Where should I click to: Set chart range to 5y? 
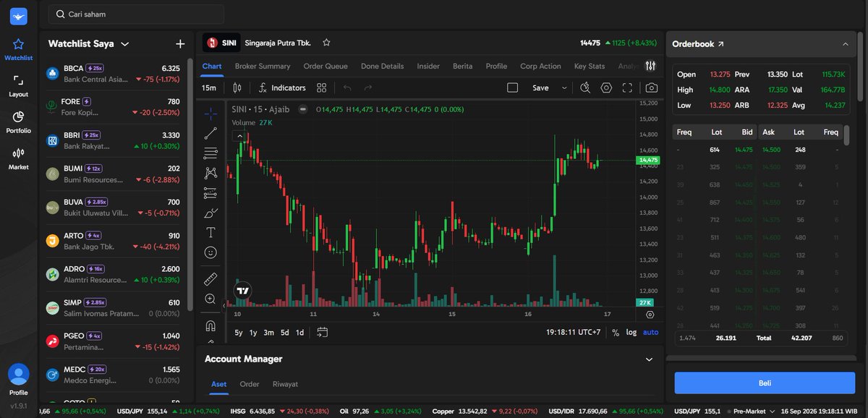(x=239, y=333)
